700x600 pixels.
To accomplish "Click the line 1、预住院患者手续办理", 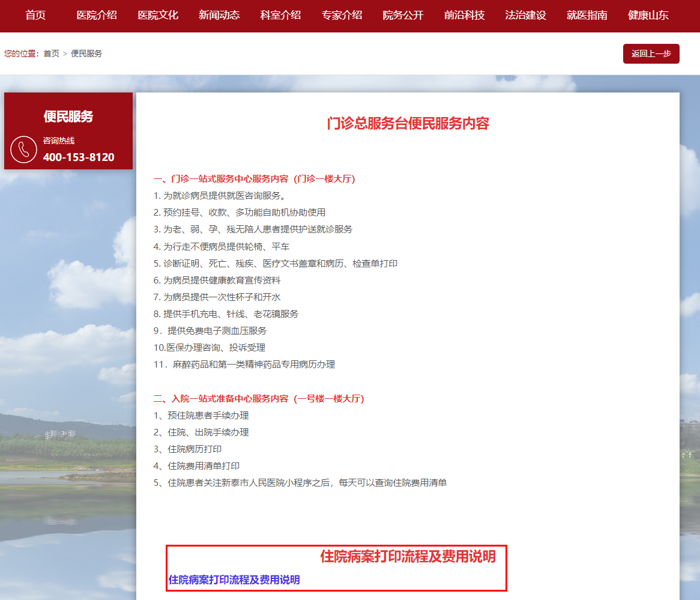I will (x=201, y=416).
